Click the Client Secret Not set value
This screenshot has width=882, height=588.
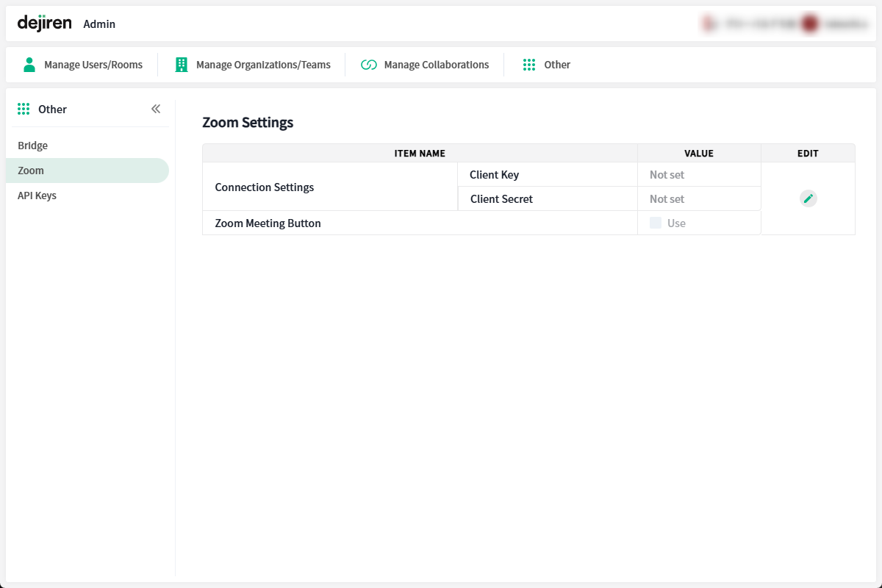tap(667, 199)
